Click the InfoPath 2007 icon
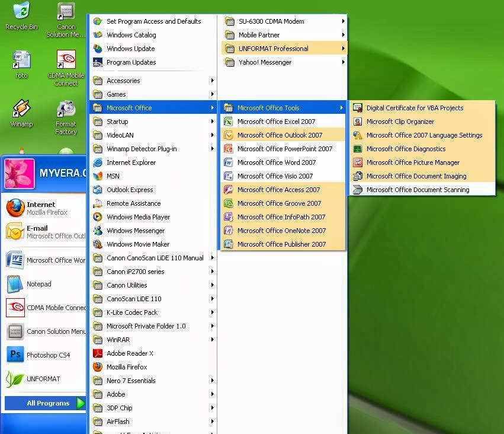The image size is (504, 434). pyautogui.click(x=228, y=217)
